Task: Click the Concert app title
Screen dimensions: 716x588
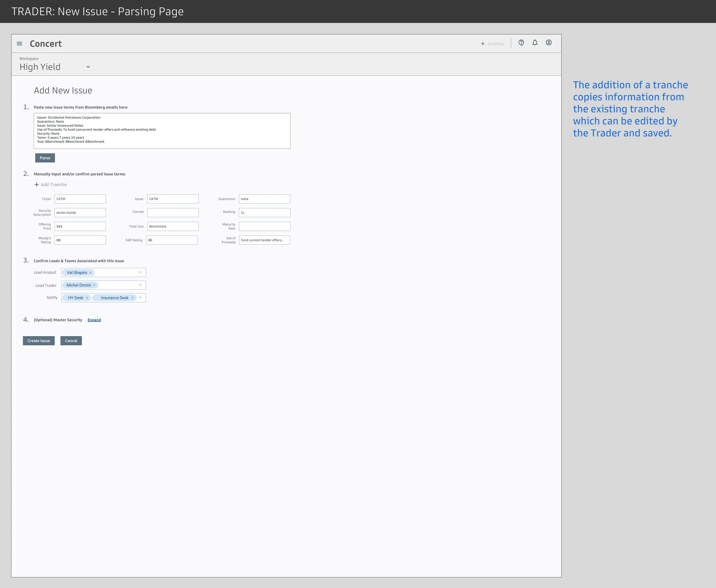Action: click(46, 44)
